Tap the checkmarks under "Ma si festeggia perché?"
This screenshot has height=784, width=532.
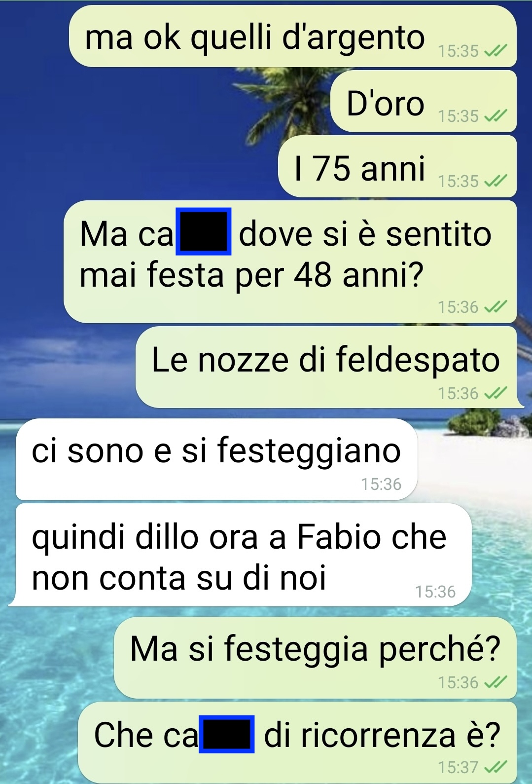[x=496, y=682]
